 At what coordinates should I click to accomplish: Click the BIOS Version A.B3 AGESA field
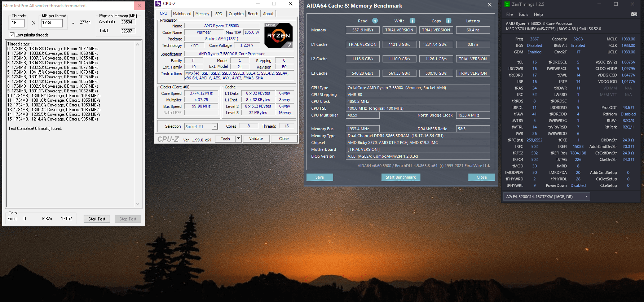click(418, 156)
